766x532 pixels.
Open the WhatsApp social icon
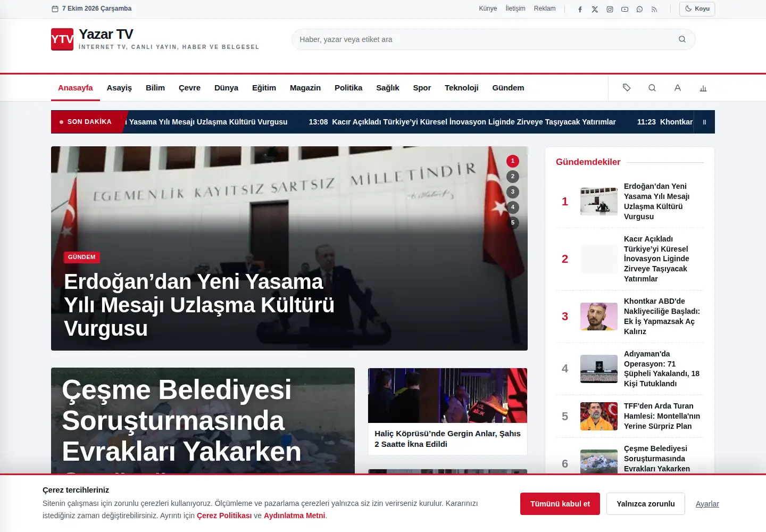tap(639, 9)
